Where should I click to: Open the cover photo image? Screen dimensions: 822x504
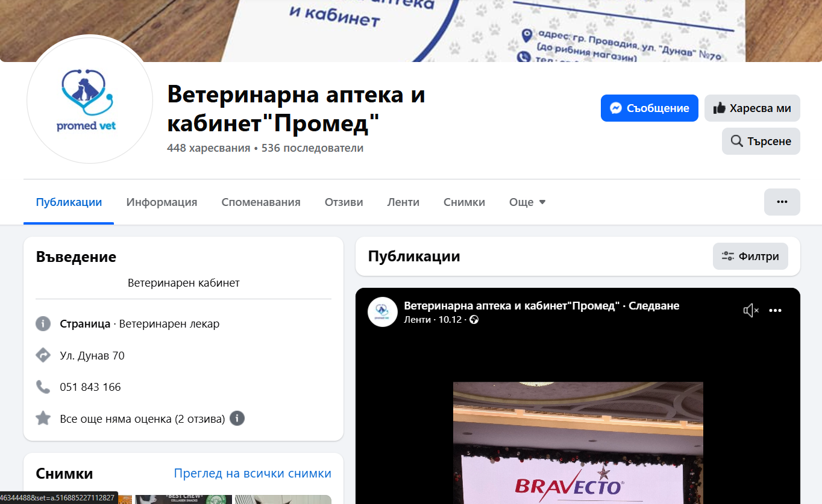411,30
